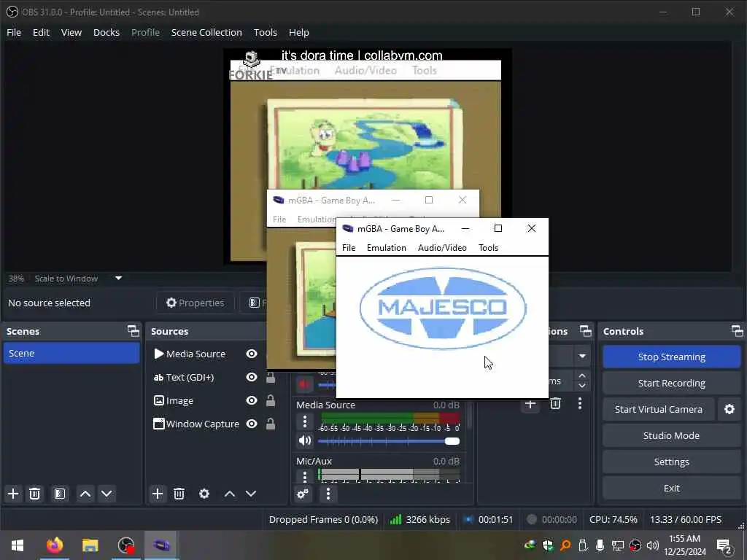Viewport: 747px width, 560px height.
Task: Open OBS File menu
Action: click(14, 32)
